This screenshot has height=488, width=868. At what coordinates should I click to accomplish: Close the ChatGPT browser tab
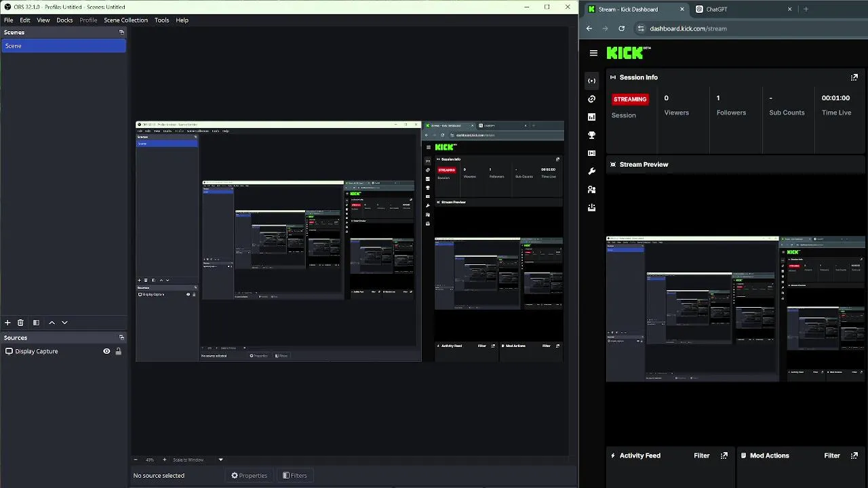pos(789,9)
